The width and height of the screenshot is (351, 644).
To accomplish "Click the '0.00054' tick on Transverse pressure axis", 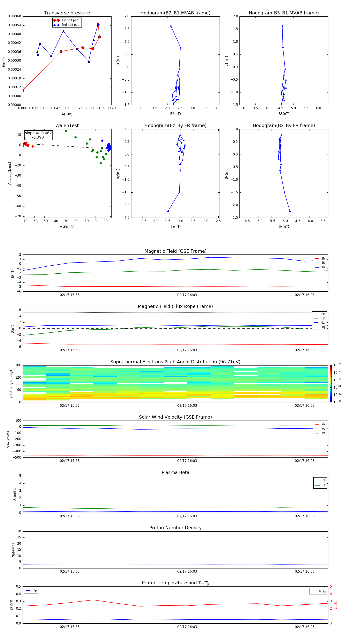I will click(x=14, y=25).
